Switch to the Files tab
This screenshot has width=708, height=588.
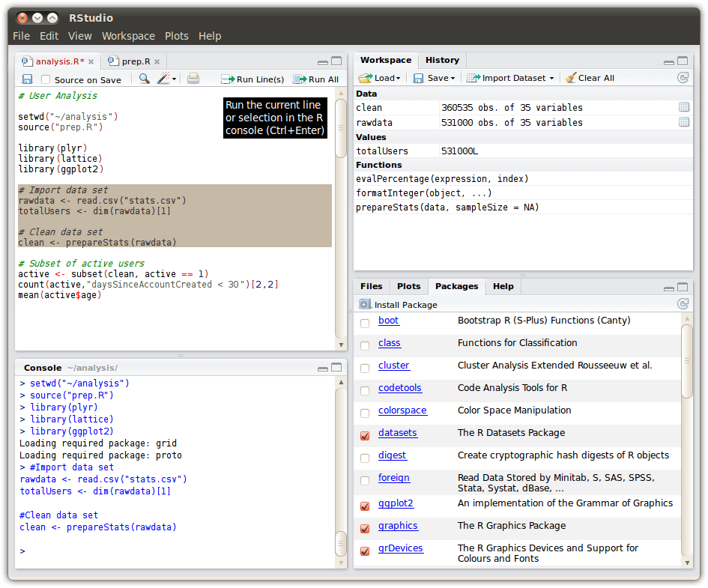click(371, 286)
